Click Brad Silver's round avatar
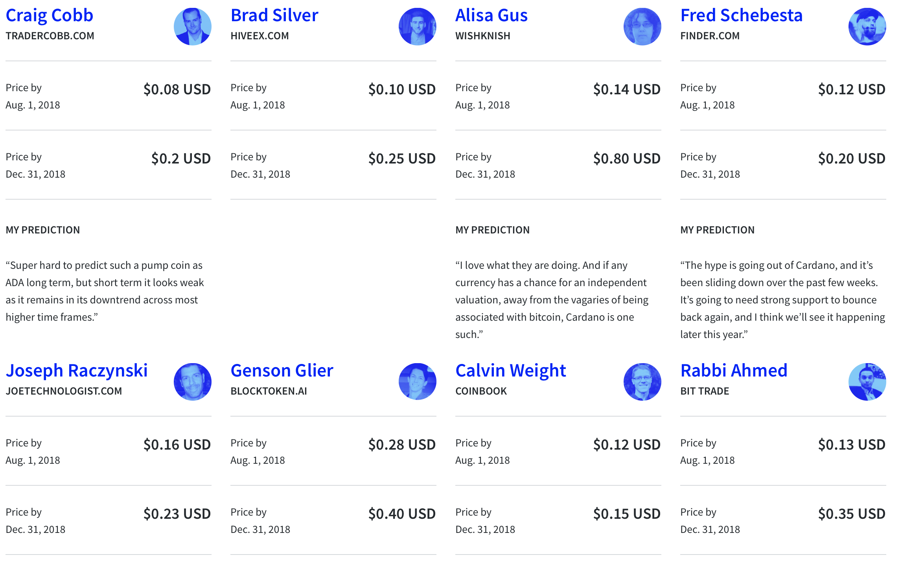The image size is (924, 573). tap(417, 27)
